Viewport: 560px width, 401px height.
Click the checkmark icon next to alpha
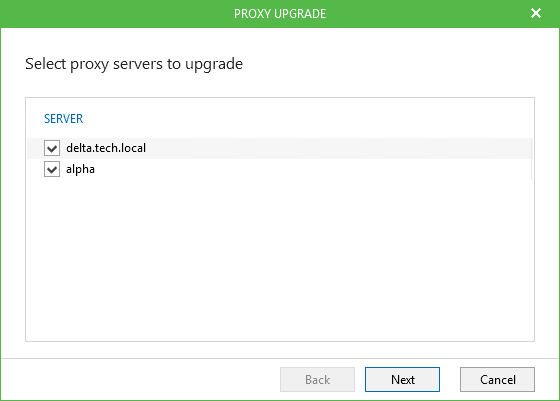pyautogui.click(x=52, y=169)
